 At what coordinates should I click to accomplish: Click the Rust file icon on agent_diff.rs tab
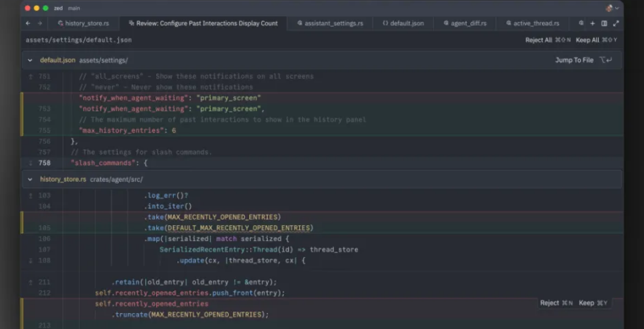pos(447,23)
